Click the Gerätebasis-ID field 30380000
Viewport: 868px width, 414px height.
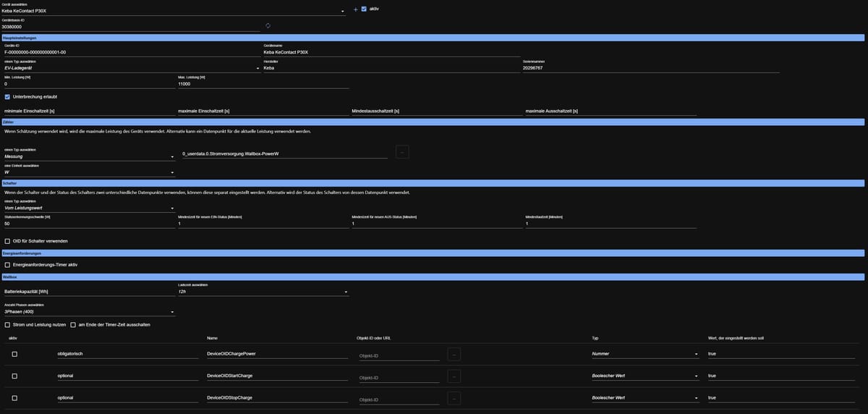coord(131,27)
